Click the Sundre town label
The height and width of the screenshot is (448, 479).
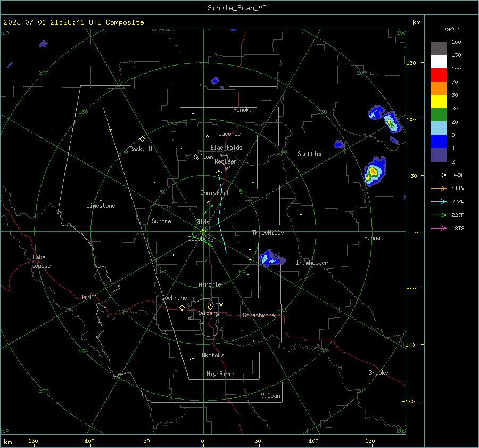[161, 221]
